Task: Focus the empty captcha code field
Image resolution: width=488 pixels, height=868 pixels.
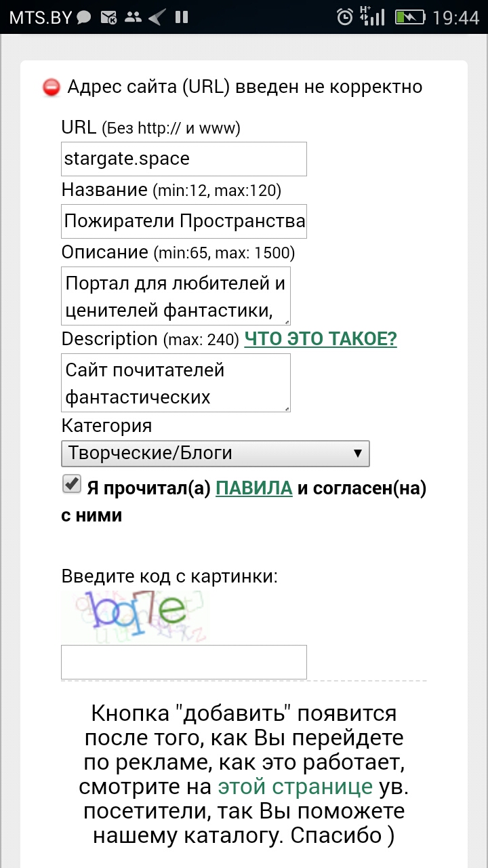Action: (184, 662)
